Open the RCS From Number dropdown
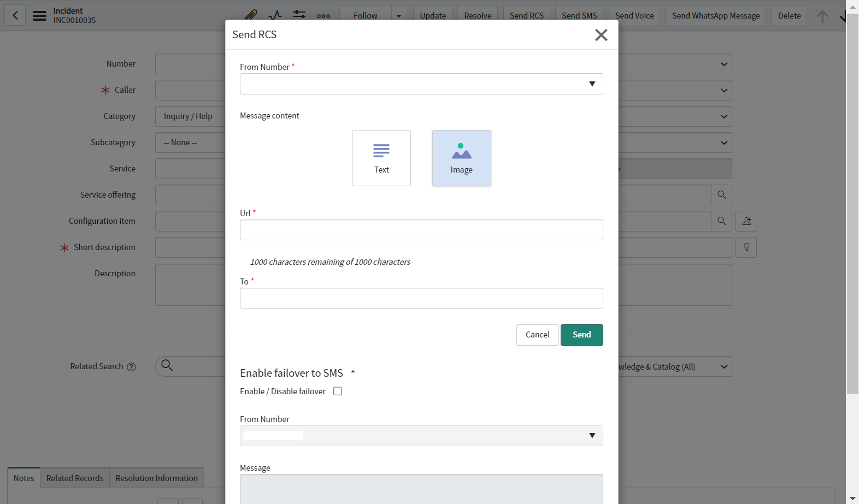 (421, 84)
